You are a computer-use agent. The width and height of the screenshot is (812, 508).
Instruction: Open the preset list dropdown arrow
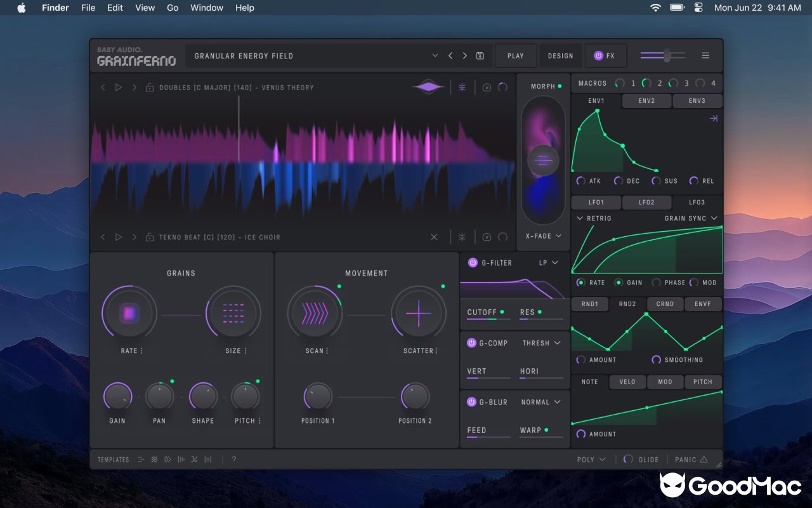click(x=435, y=56)
